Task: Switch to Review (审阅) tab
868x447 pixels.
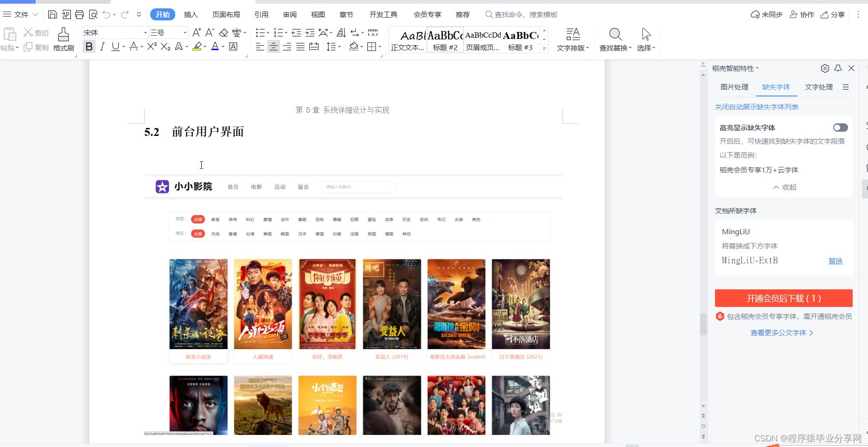Action: click(x=289, y=15)
